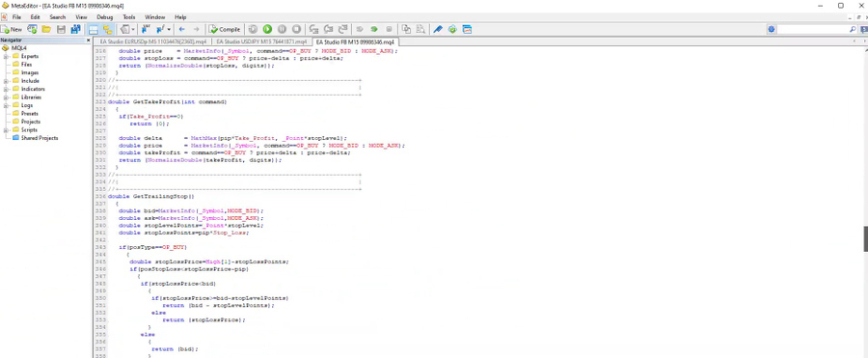The width and height of the screenshot is (868, 358).
Task: Click the compare files icon
Action: coord(406,29)
